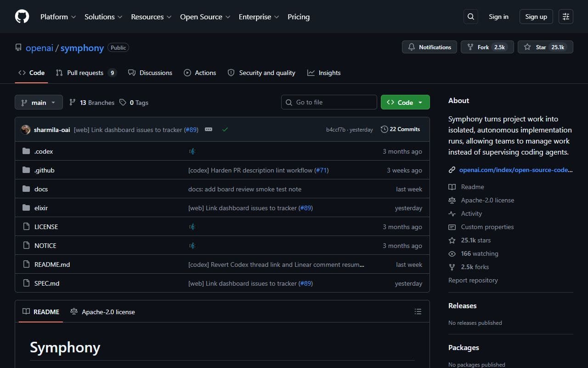
Task: Click the Sign in link
Action: pyautogui.click(x=498, y=17)
